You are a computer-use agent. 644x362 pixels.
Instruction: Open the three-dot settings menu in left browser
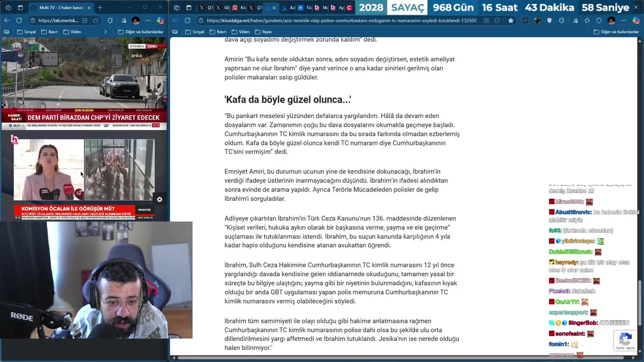pos(147,21)
